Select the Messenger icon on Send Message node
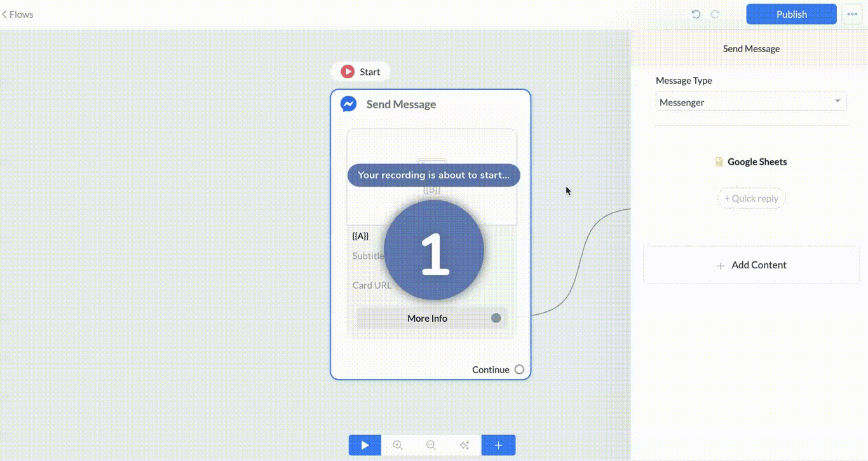 coord(348,104)
